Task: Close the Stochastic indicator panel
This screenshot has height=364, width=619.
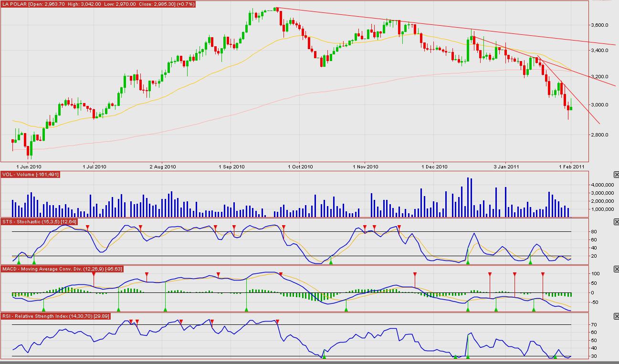Action: pos(616,222)
